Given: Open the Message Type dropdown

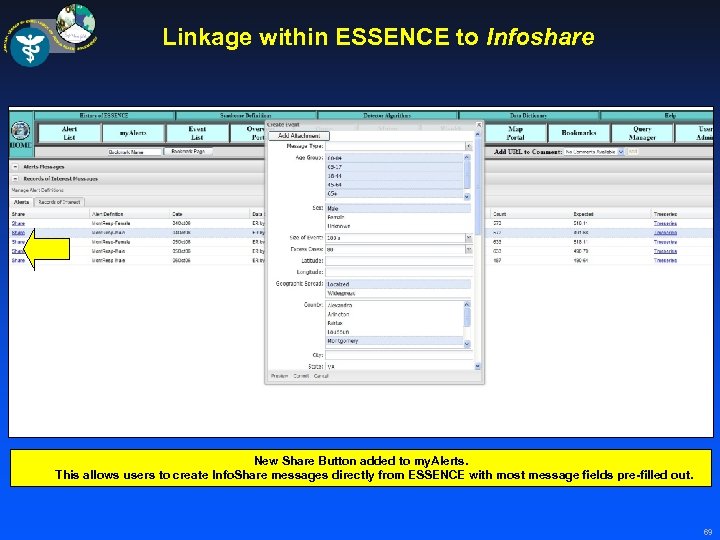Looking at the screenshot, I should (468, 146).
